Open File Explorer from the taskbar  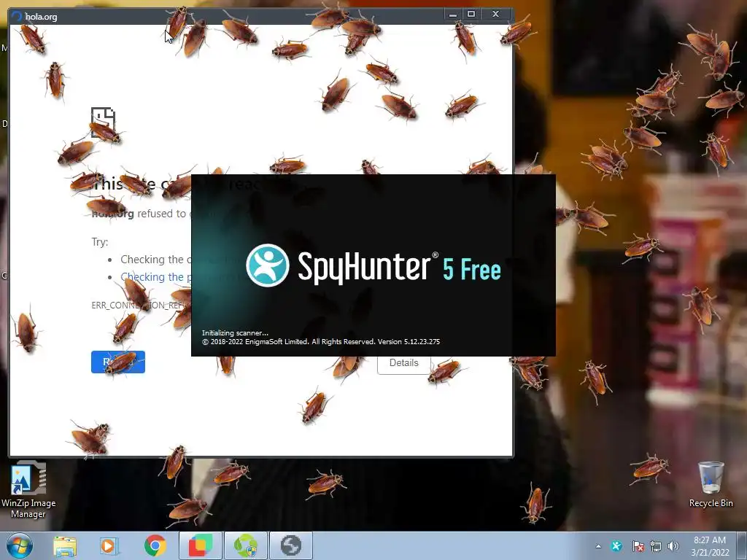[x=65, y=545]
